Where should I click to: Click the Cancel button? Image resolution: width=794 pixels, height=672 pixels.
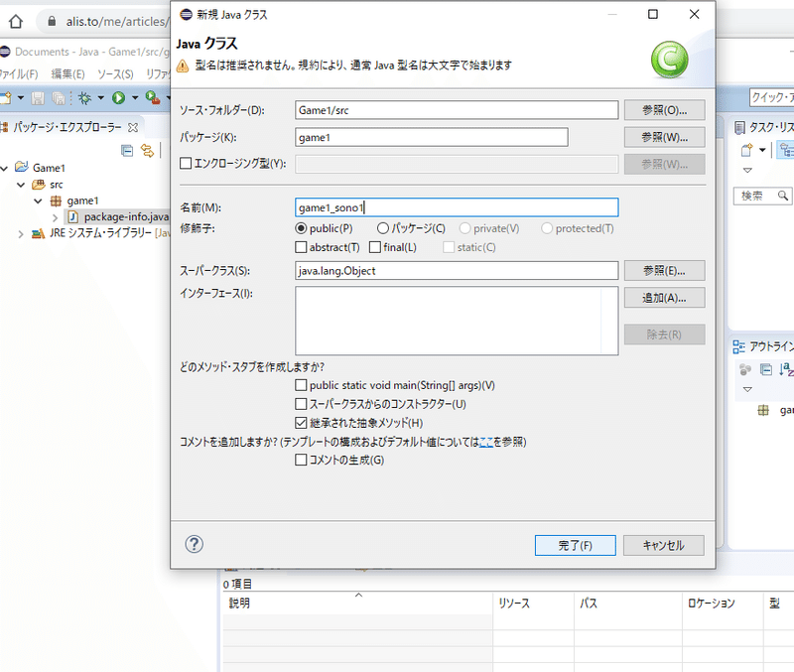coord(663,545)
